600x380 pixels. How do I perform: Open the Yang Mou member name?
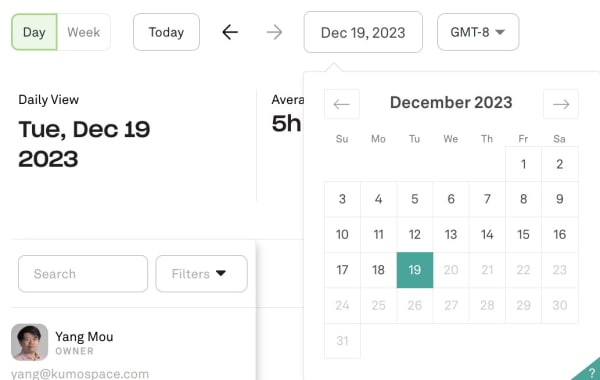point(84,337)
